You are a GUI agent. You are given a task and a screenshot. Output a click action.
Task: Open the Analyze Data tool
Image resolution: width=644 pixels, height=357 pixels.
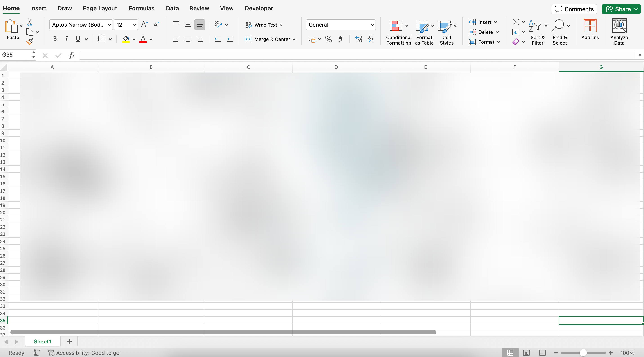(x=619, y=32)
